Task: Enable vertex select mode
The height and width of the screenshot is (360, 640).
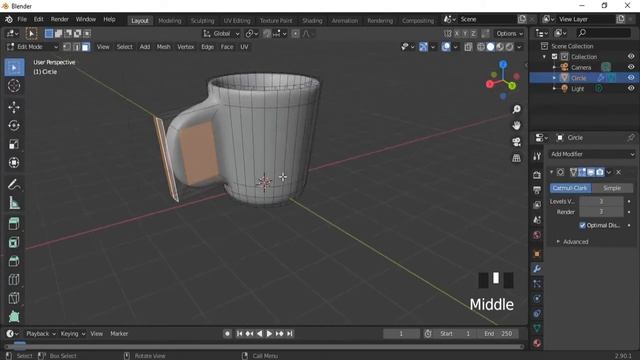Action: tap(67, 47)
